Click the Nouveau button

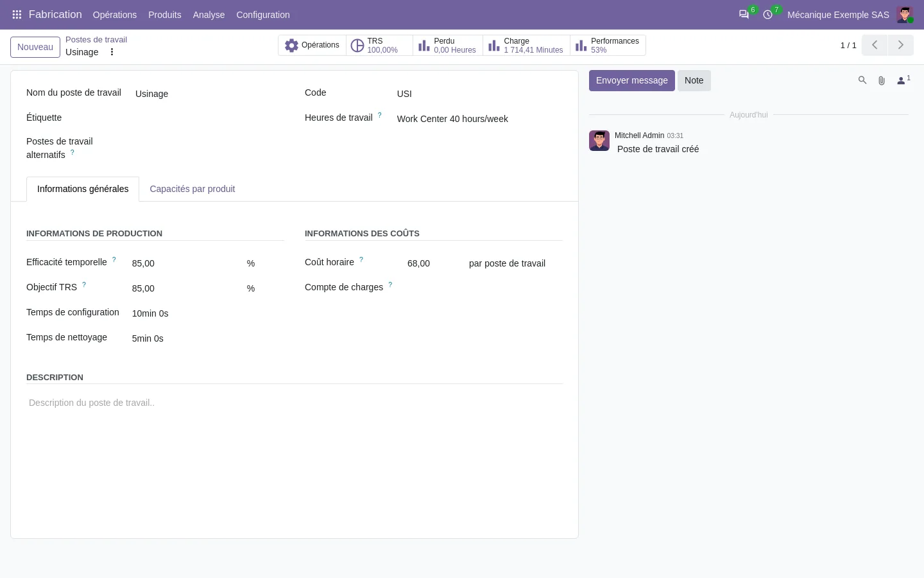tap(35, 47)
